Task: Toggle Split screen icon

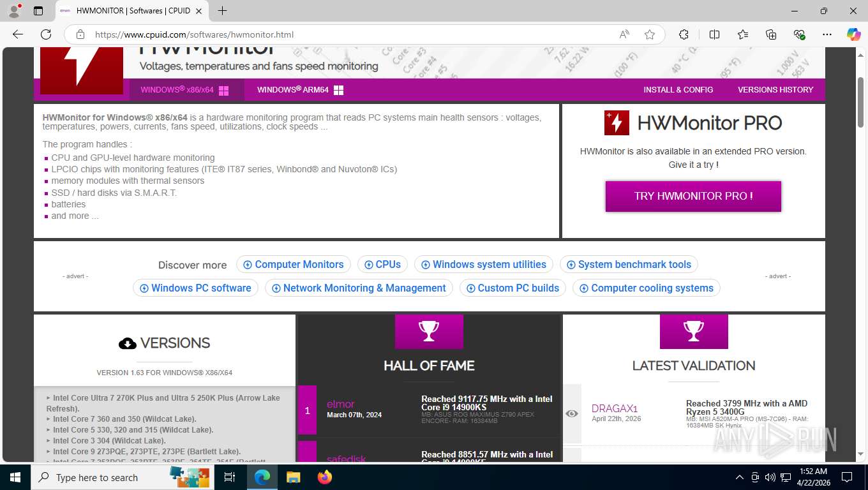Action: [714, 34]
